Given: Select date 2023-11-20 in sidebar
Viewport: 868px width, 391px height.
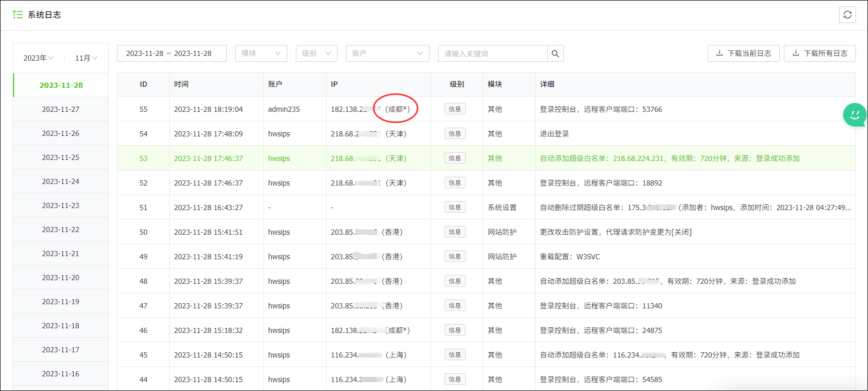Looking at the screenshot, I should coord(61,278).
